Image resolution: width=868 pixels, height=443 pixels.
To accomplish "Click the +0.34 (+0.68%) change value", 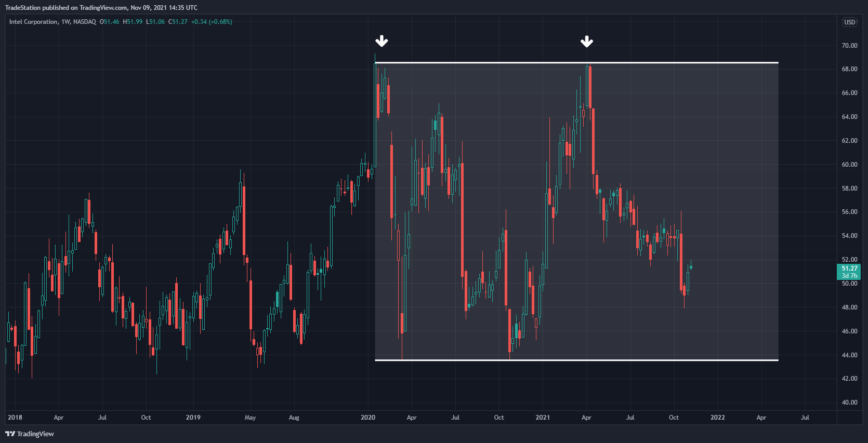I will click(212, 22).
